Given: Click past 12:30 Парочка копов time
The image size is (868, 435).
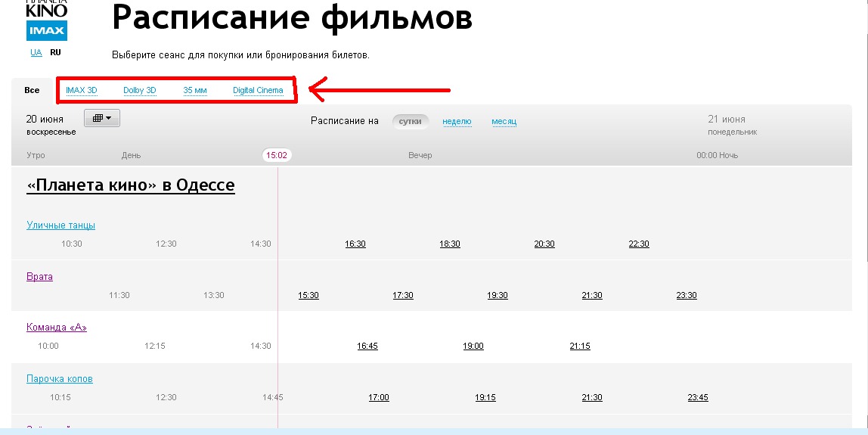Looking at the screenshot, I should click(166, 397).
